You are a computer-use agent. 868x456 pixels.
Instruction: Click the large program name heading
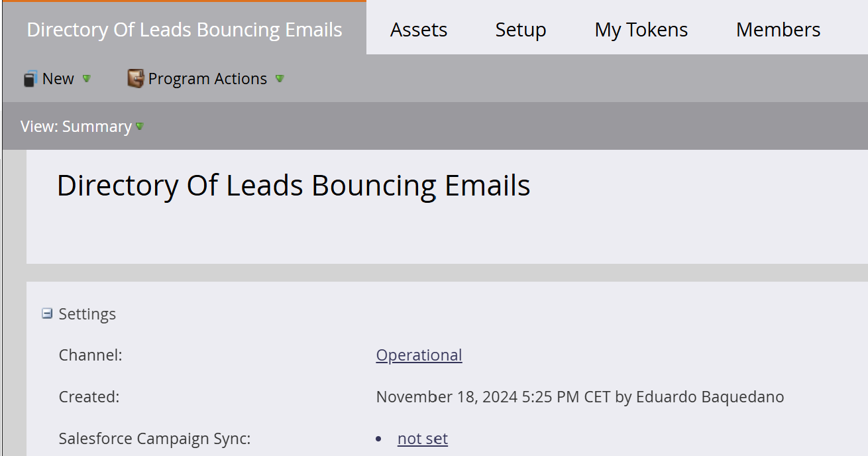tap(294, 186)
